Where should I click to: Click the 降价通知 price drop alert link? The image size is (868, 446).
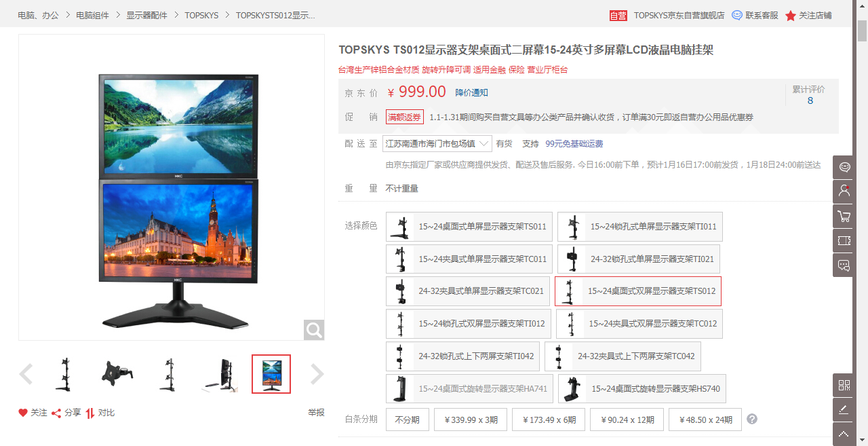coord(471,93)
